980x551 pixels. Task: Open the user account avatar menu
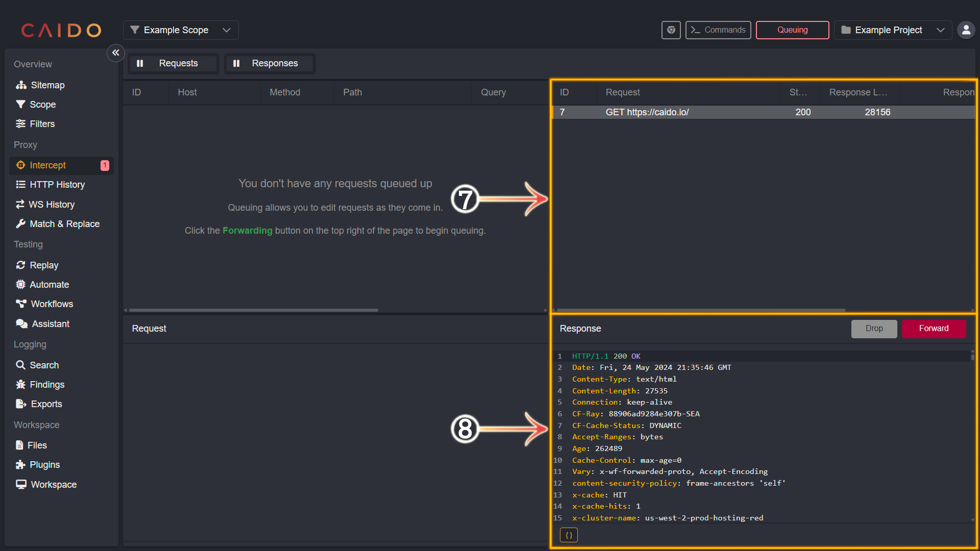[966, 30]
